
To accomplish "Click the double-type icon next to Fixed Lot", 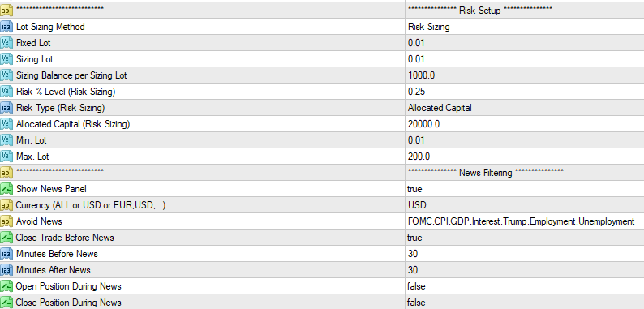I will [6, 43].
